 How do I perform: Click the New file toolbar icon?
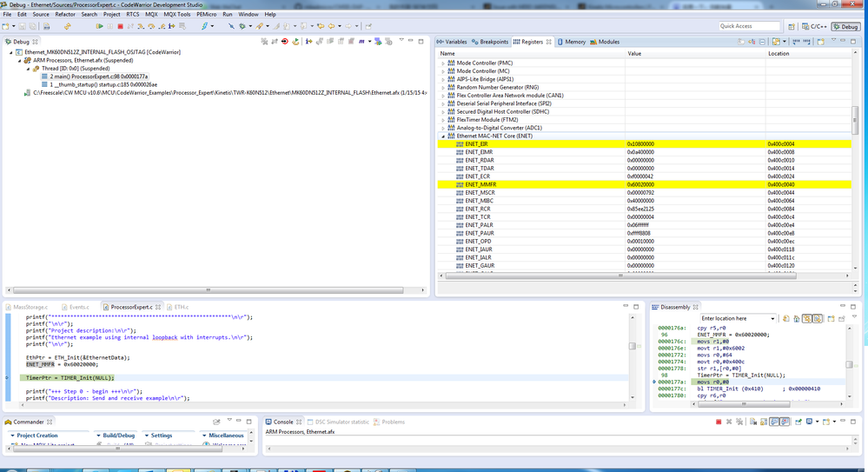(5, 26)
